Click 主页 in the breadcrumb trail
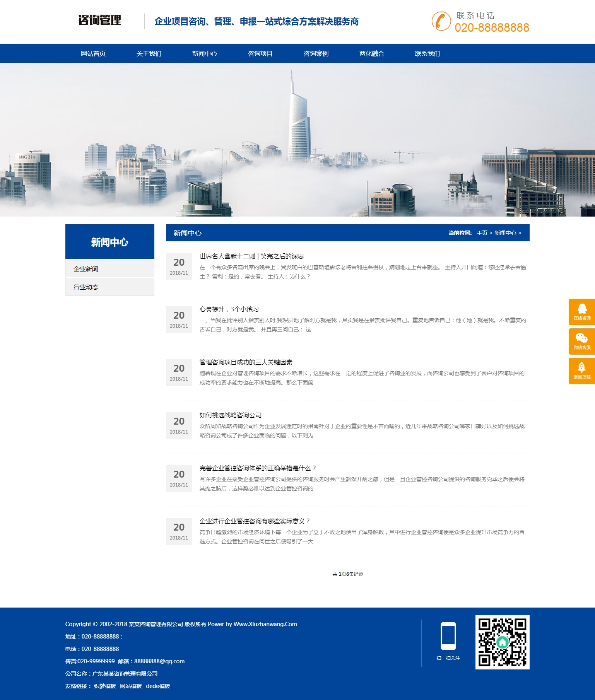Image resolution: width=595 pixels, height=700 pixels. click(x=482, y=233)
